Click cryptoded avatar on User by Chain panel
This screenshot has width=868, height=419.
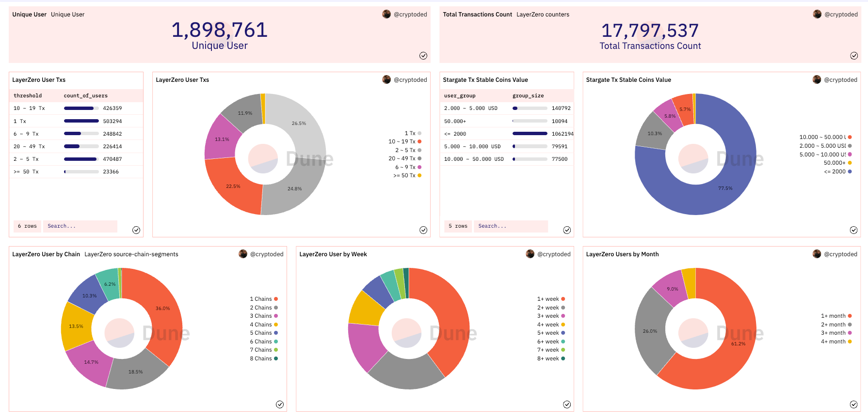click(243, 254)
